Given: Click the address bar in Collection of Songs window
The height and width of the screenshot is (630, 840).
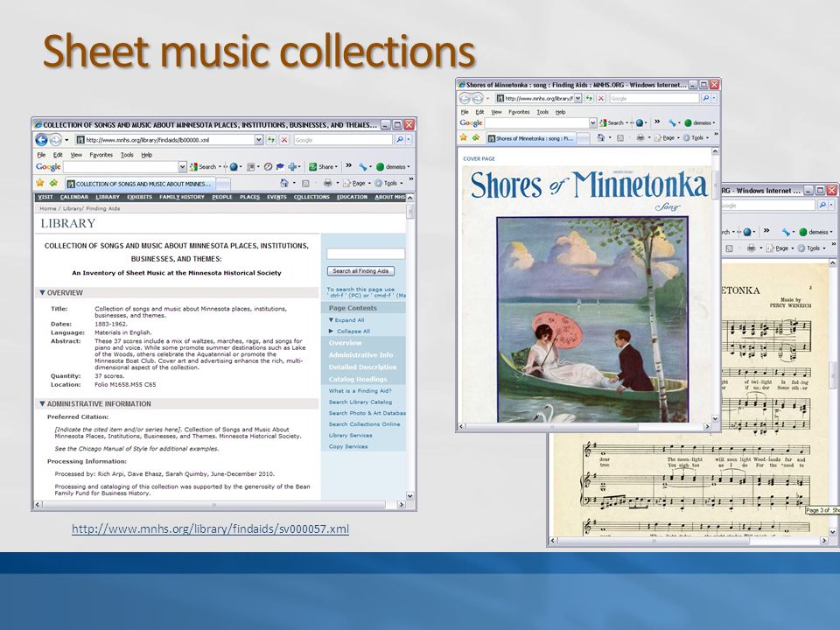Looking at the screenshot, I should (164, 140).
